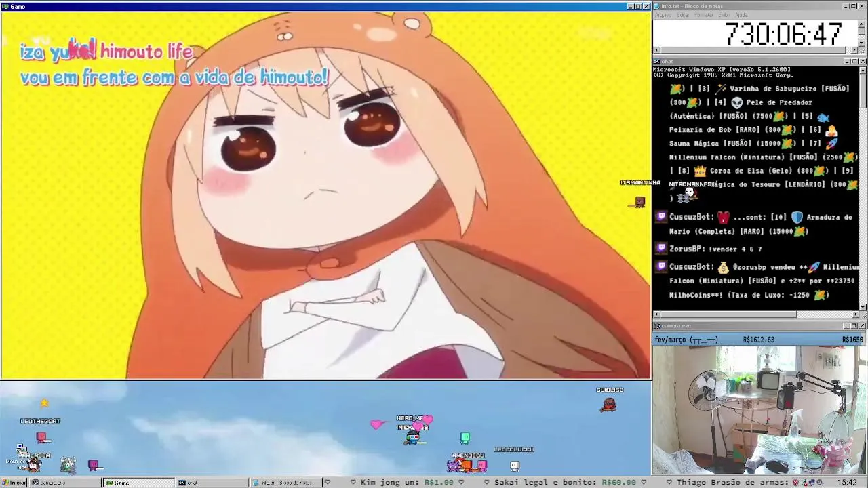The image size is (868, 488).
Task: Click the anime video in Game window
Action: 325,195
